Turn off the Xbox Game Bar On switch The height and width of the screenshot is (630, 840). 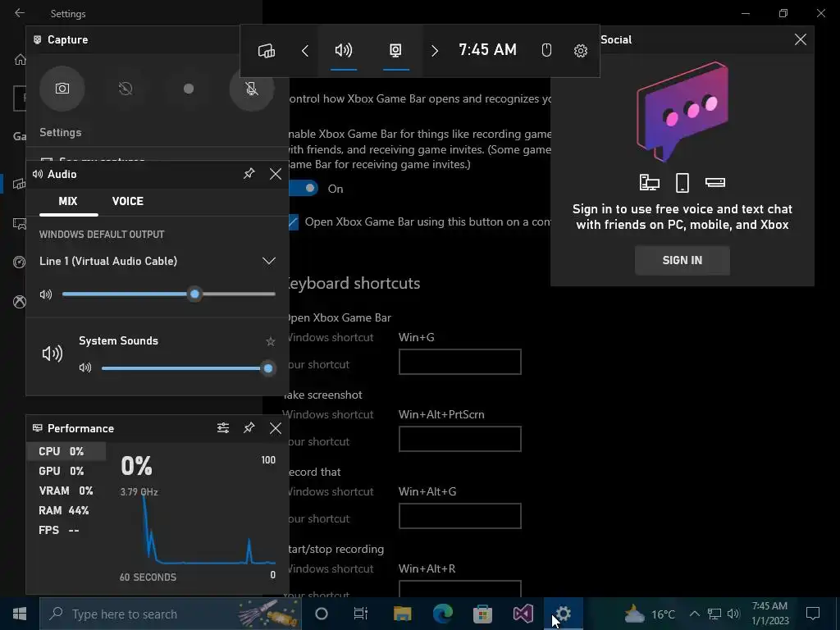tap(304, 188)
